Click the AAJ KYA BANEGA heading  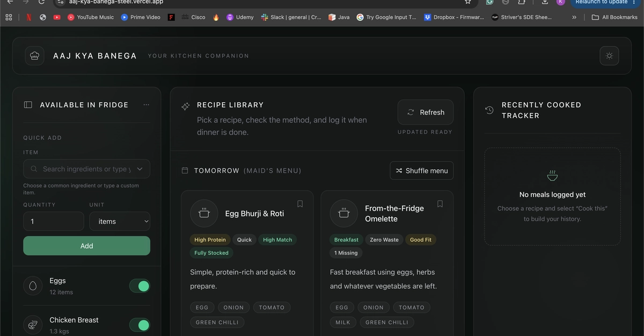click(95, 56)
